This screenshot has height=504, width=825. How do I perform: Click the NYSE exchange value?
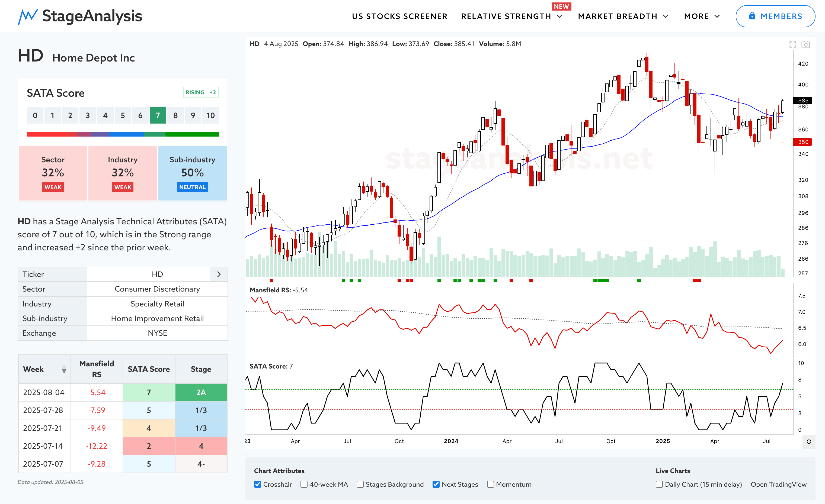pyautogui.click(x=157, y=333)
